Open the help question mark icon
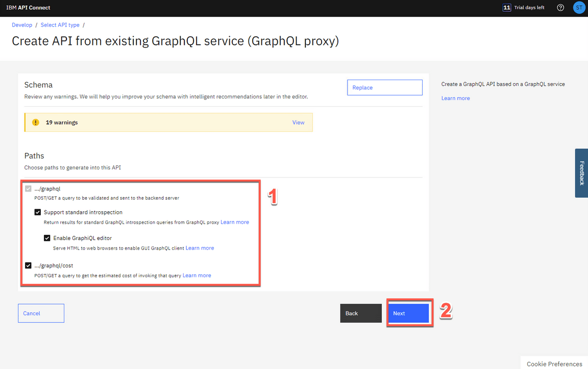Screen dimensions: 588x369 [x=560, y=8]
